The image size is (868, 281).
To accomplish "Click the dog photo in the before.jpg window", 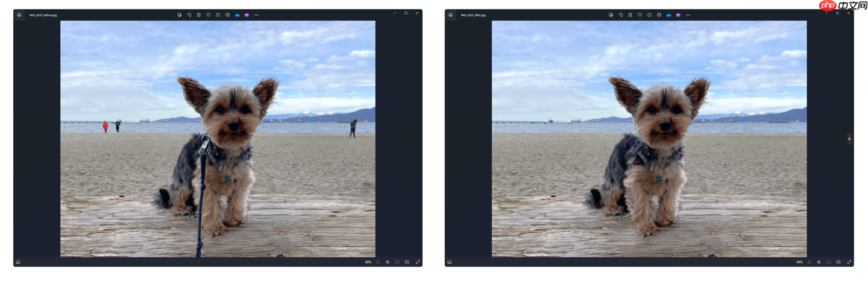I will [218, 139].
